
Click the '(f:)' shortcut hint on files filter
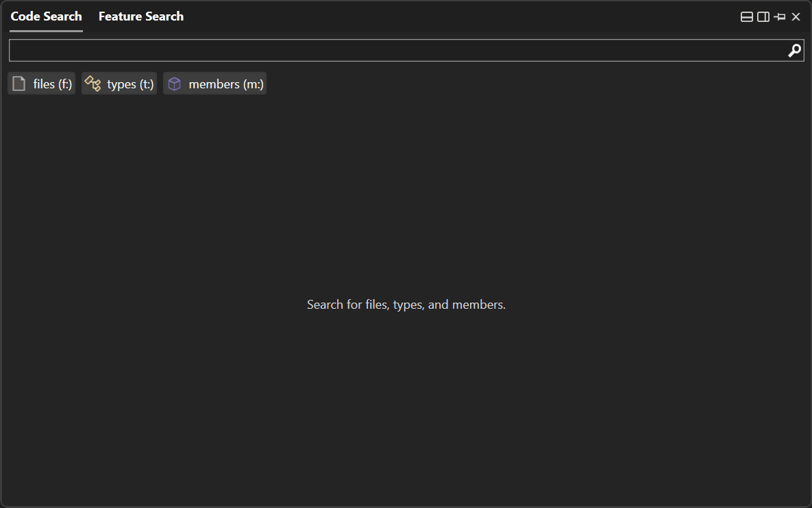coord(64,84)
